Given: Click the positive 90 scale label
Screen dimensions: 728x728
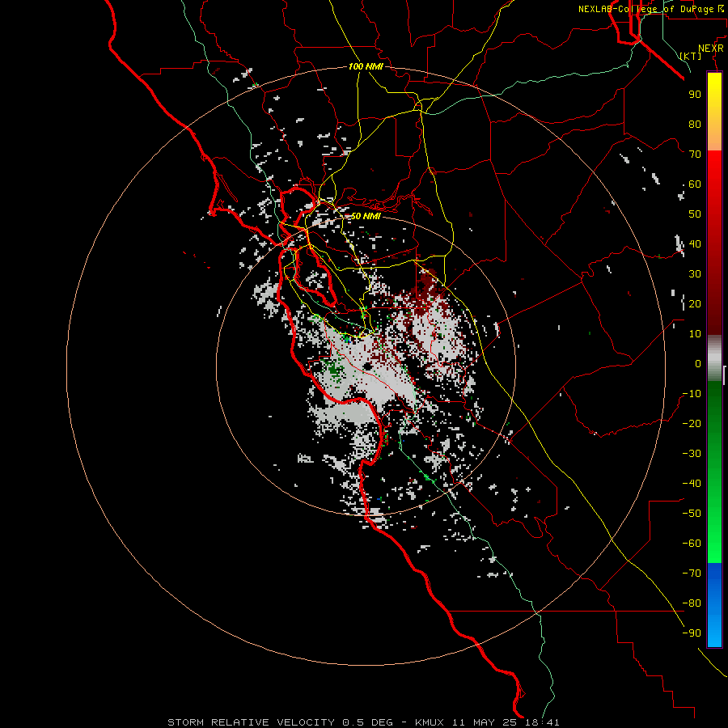Looking at the screenshot, I should point(695,95).
